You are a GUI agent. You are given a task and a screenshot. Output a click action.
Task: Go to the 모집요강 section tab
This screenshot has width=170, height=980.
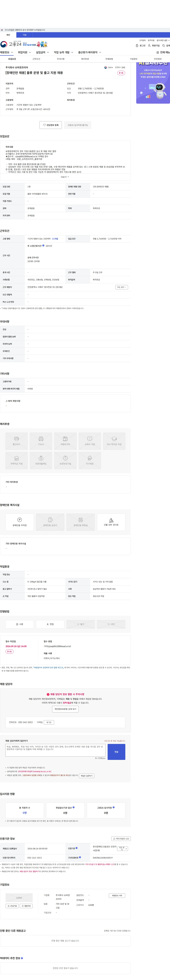[12, 59]
